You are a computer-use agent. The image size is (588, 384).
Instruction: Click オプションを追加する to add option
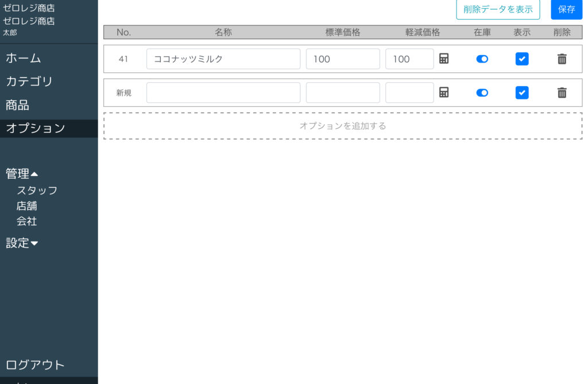coord(343,126)
